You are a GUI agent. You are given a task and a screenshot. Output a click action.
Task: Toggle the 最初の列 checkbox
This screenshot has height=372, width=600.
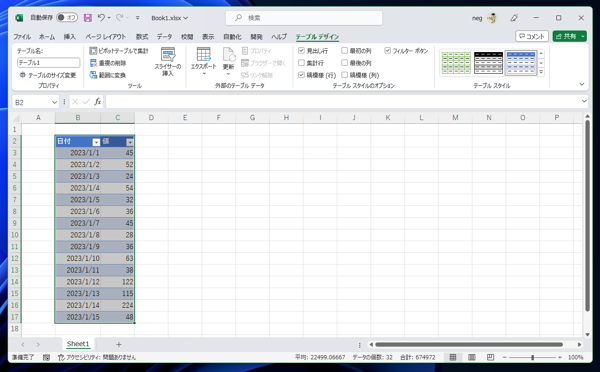click(x=344, y=51)
